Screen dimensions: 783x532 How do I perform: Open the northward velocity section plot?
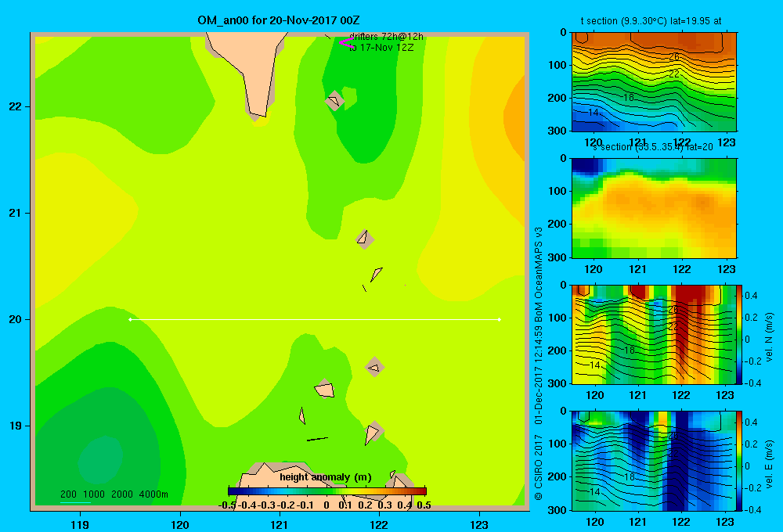coord(654,334)
